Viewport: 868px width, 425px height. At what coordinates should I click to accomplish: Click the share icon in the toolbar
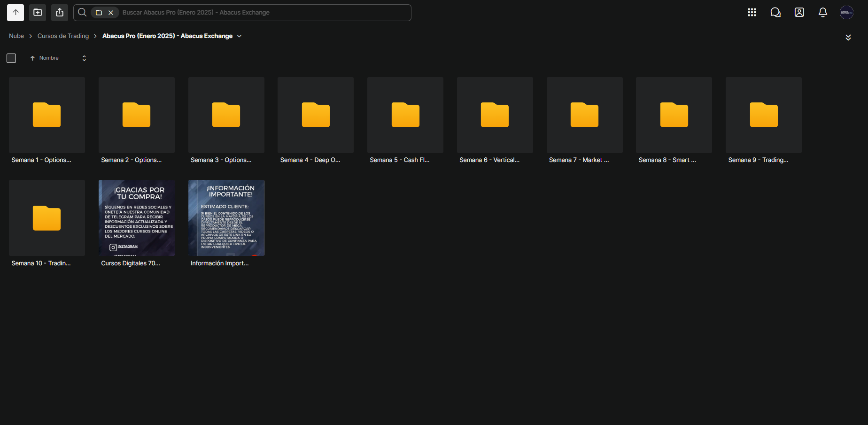(60, 13)
